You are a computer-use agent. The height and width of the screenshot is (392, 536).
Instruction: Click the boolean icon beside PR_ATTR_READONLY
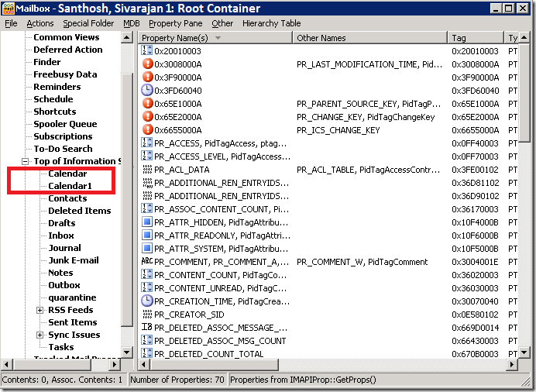click(147, 236)
